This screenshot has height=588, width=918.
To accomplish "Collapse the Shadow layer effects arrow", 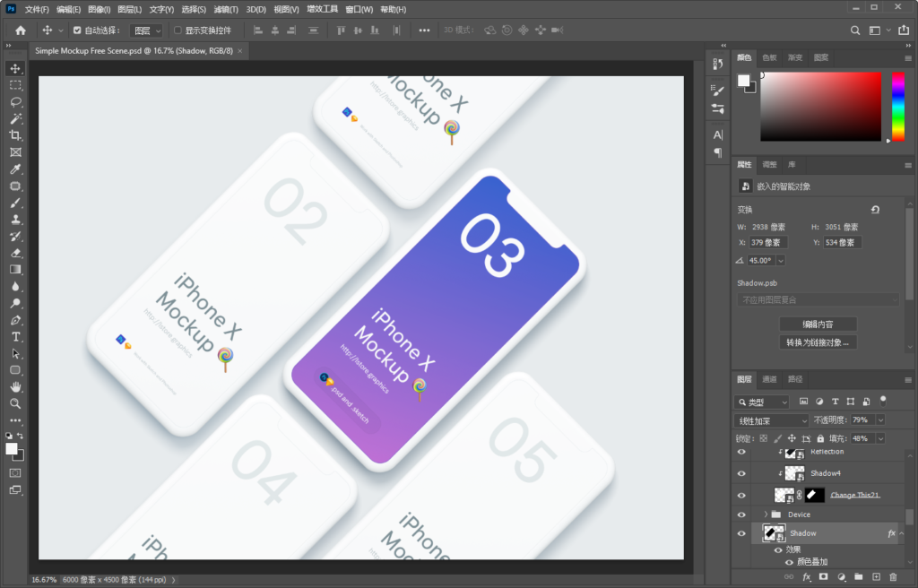I will [902, 533].
